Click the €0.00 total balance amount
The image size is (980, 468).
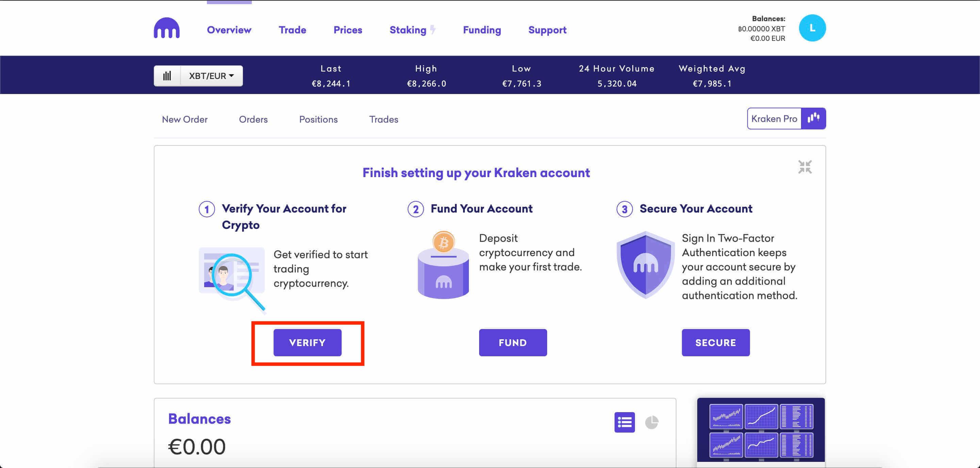point(197,446)
